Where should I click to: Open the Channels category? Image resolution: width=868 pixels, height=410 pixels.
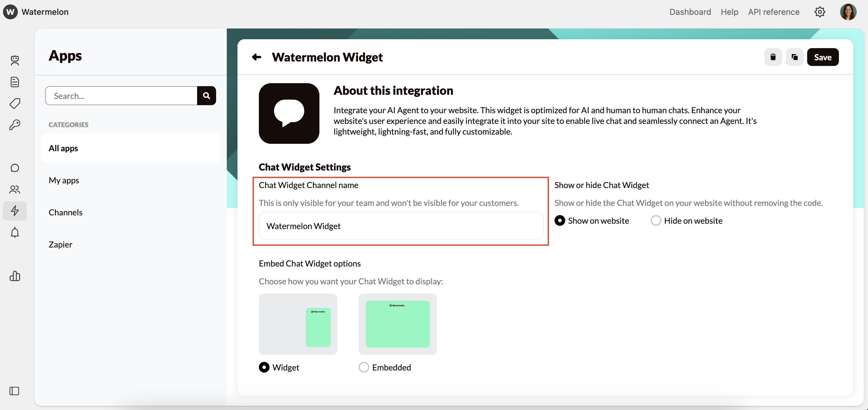(x=65, y=212)
